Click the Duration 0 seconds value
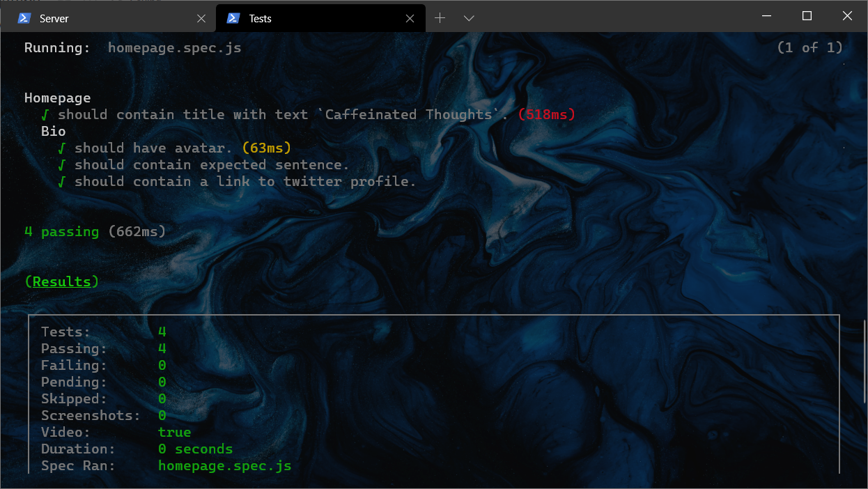Viewport: 868px width, 489px height. 196,449
